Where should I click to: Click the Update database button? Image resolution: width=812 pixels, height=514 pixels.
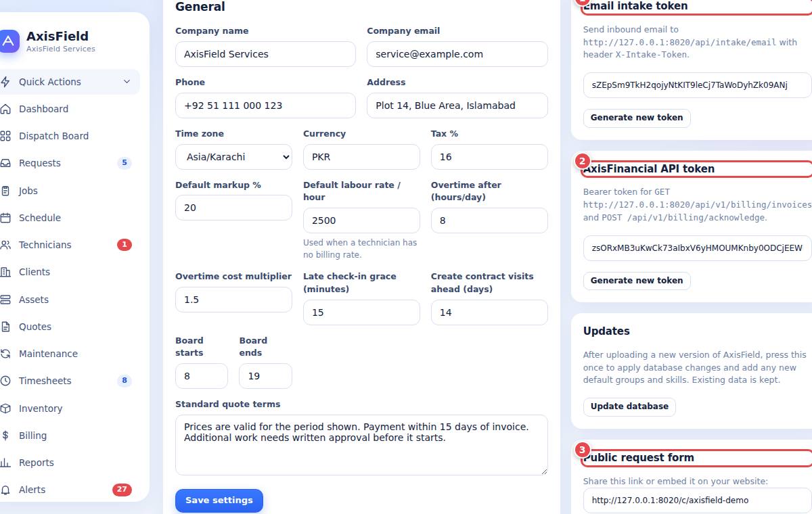[x=629, y=406]
